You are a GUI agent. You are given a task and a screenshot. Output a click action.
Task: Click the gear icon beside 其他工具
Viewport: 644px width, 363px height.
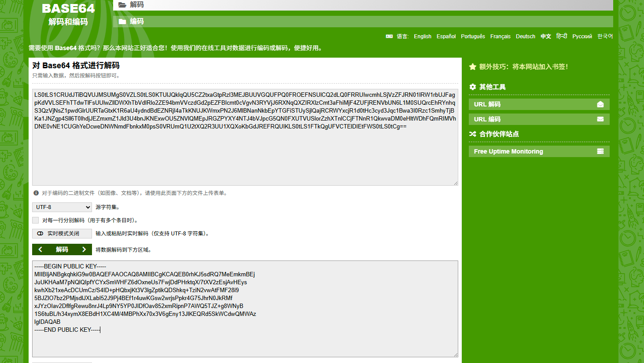473,87
